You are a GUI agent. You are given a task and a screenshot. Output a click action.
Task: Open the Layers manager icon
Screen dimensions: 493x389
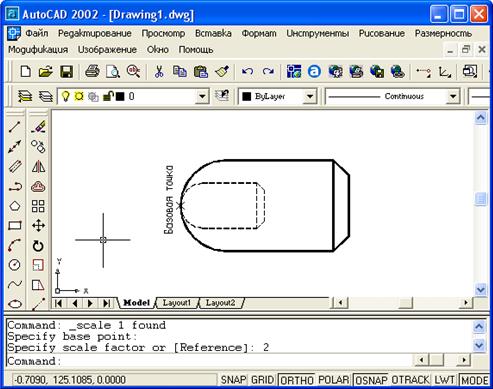click(x=25, y=96)
